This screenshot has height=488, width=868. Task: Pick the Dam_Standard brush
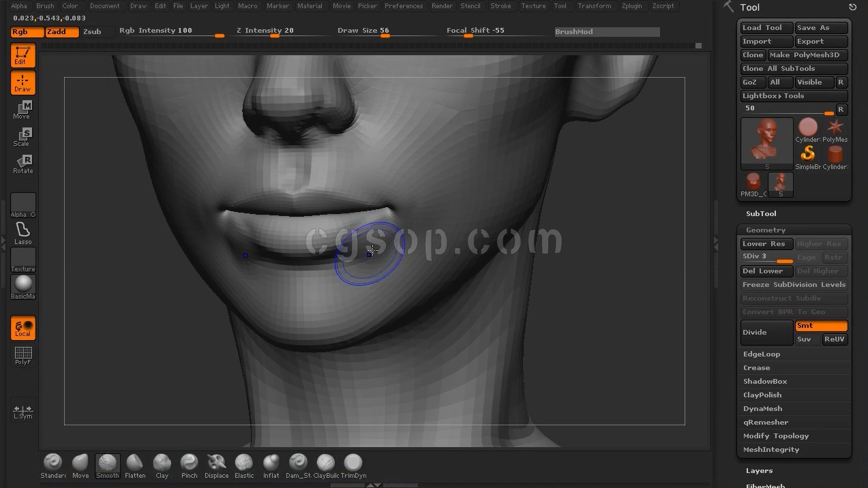(x=299, y=466)
